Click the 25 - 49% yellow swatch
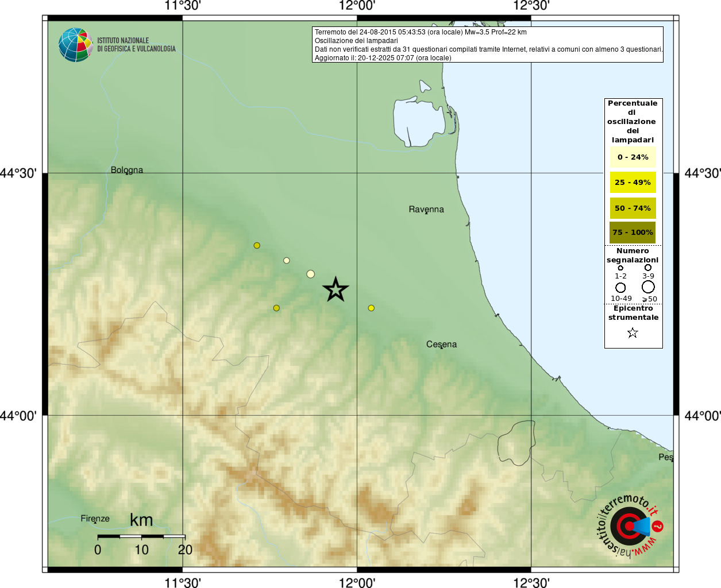Viewport: 721px width, 588px height. click(x=633, y=182)
